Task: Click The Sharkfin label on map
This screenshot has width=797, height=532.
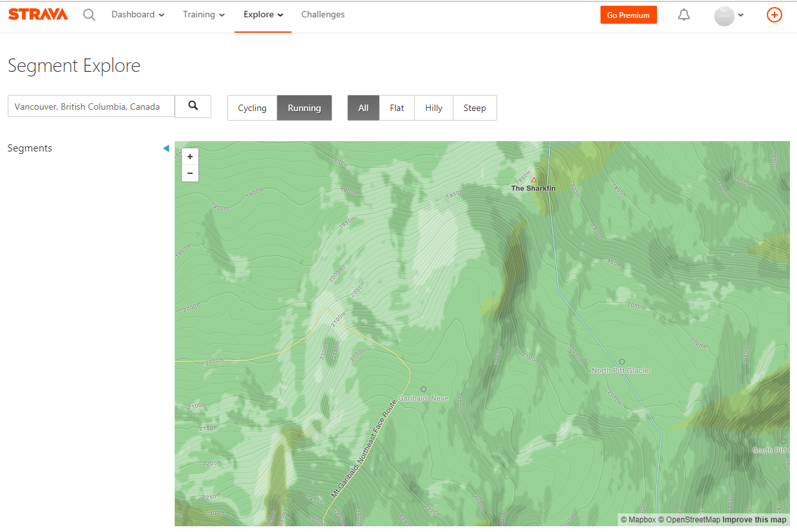Action: coord(533,189)
